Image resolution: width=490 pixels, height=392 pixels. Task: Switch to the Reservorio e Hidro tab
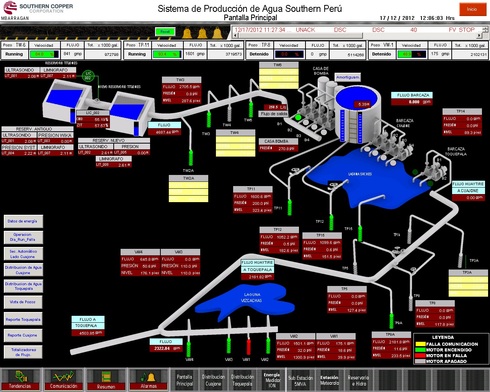(x=358, y=380)
